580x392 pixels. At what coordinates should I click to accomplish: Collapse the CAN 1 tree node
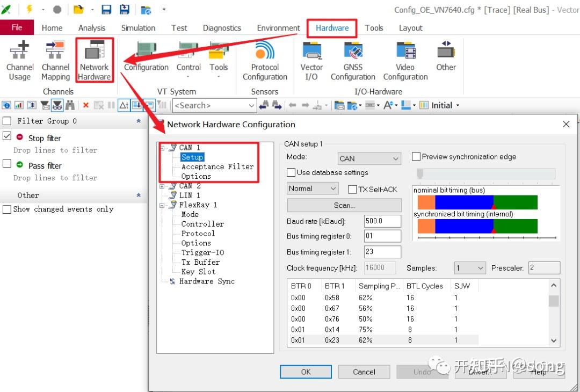pyautogui.click(x=162, y=148)
